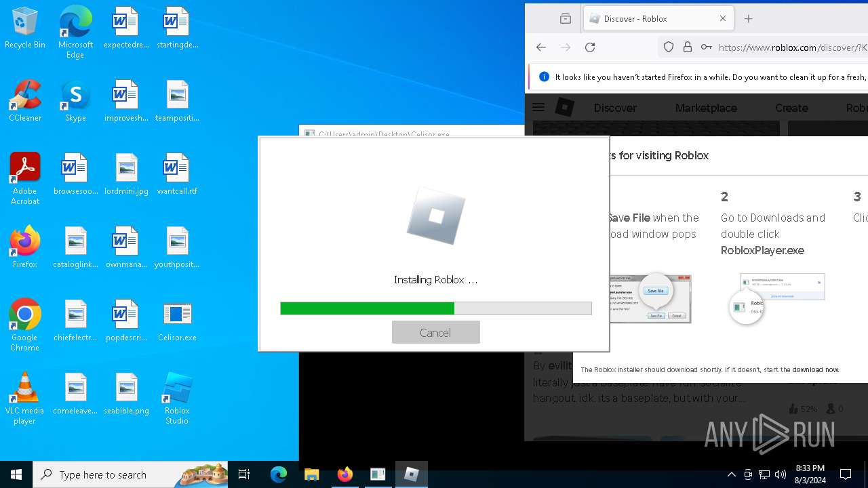
Task: Open Windows Start menu
Action: (x=16, y=474)
